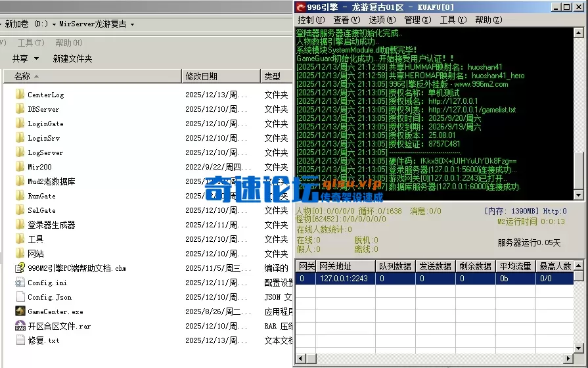Minimize the 996引擎 window

556,7
